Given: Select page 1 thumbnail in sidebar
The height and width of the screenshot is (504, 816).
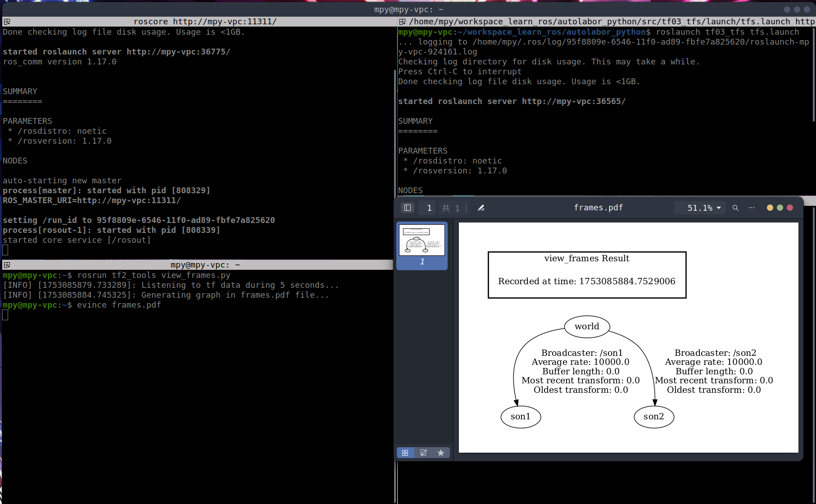Looking at the screenshot, I should pyautogui.click(x=422, y=241).
